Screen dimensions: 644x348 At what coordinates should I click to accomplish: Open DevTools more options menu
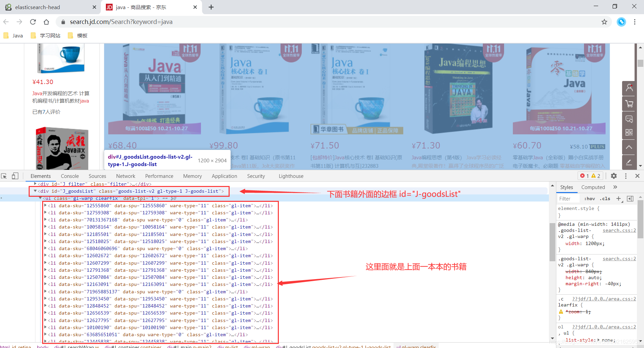pyautogui.click(x=626, y=176)
